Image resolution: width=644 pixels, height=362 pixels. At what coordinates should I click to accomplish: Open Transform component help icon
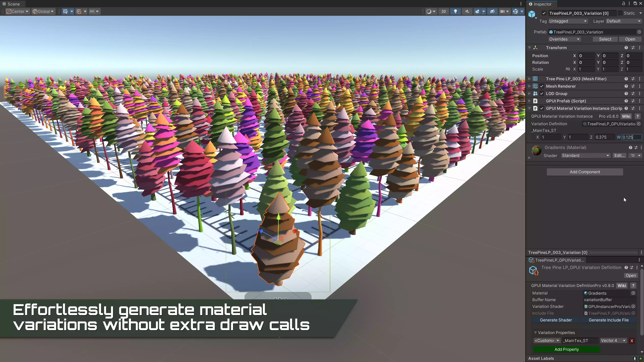pos(626,48)
